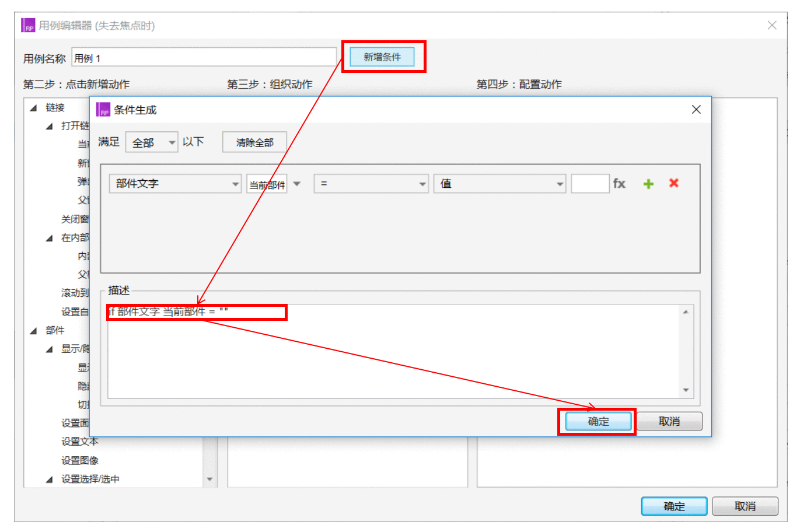Select the 设置自 action in the tree
Screen dimensions: 800x532
75,312
